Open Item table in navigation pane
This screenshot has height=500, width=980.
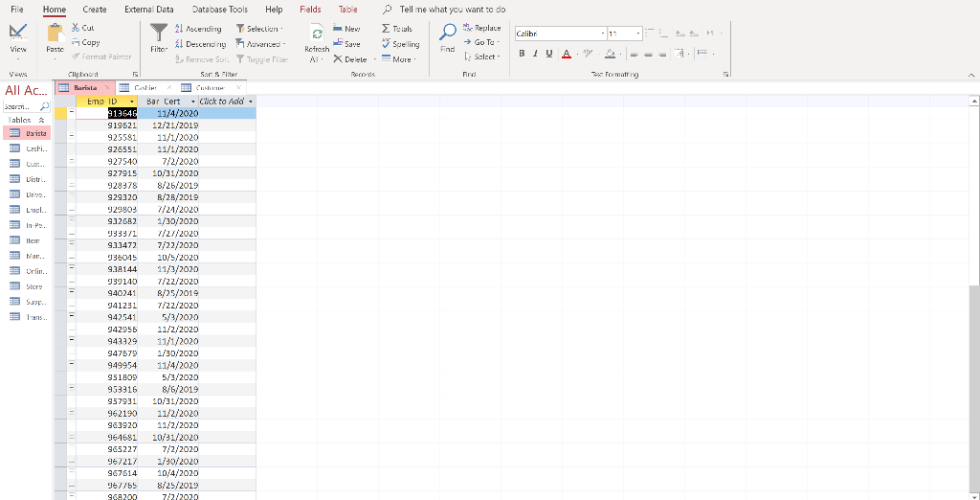click(x=26, y=240)
